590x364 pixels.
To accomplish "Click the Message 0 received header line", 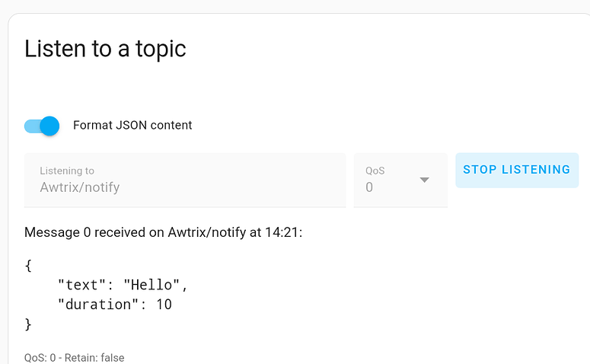I will click(x=163, y=232).
